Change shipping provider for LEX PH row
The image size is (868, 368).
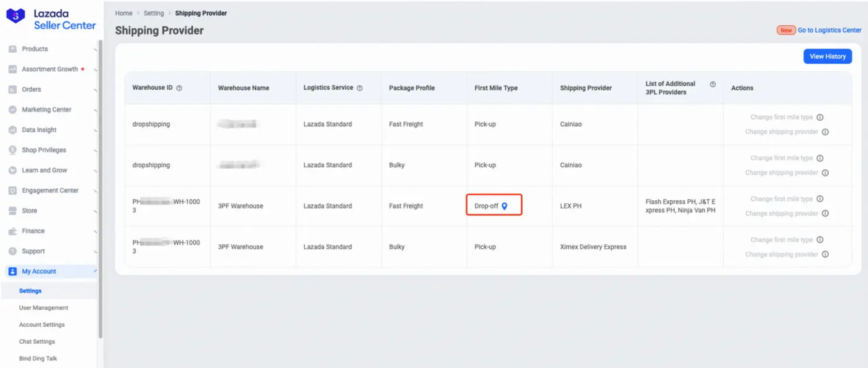pyautogui.click(x=781, y=214)
